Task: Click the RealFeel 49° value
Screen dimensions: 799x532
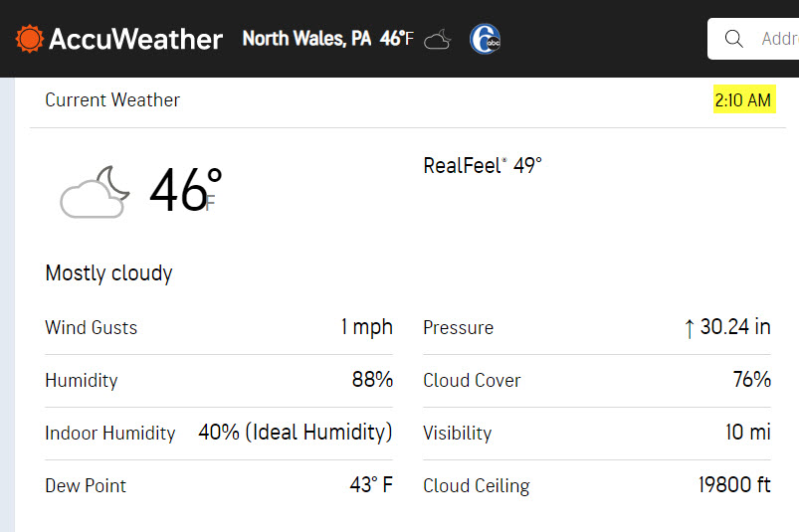Action: [x=482, y=165]
